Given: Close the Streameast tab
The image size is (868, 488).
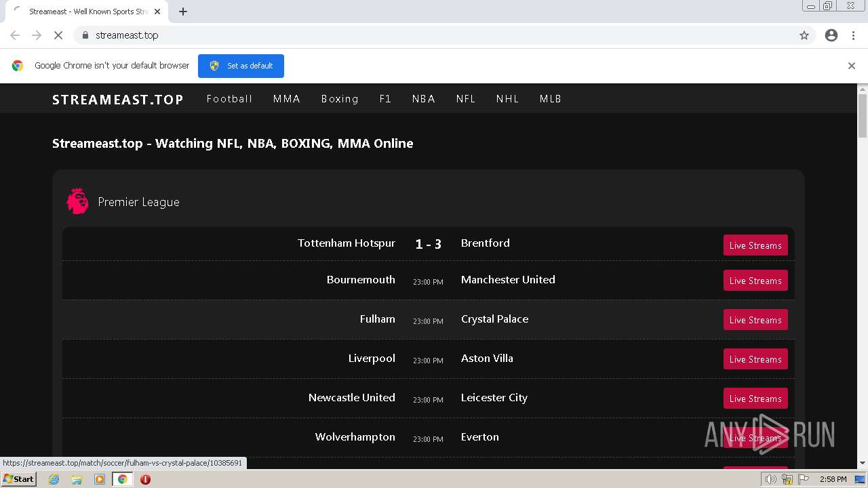Looking at the screenshot, I should tap(157, 12).
